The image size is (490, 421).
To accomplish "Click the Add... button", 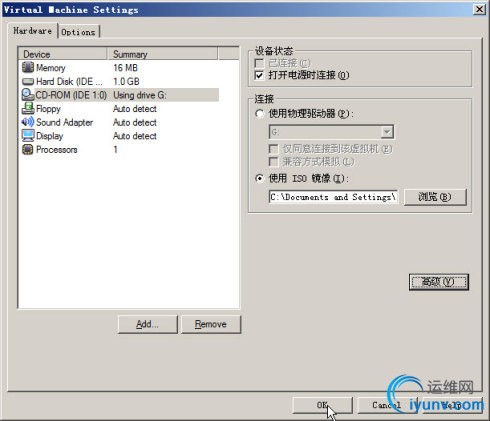I will point(148,324).
